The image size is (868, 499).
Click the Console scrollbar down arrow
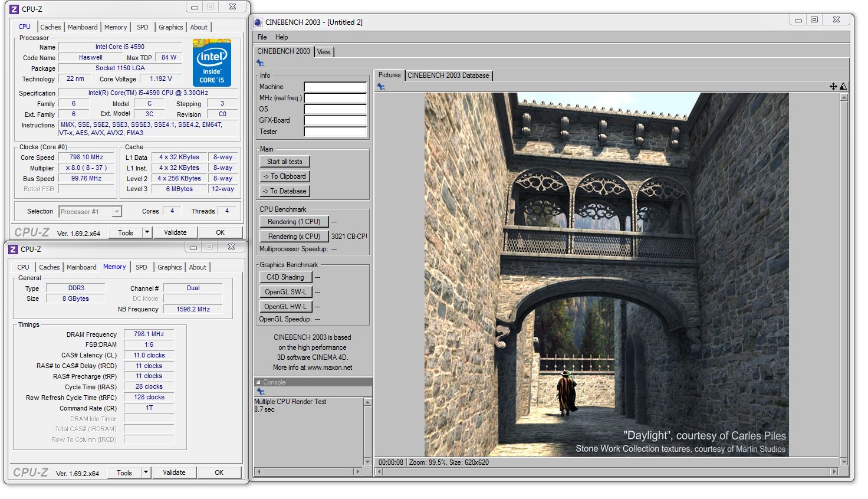pyautogui.click(x=367, y=461)
